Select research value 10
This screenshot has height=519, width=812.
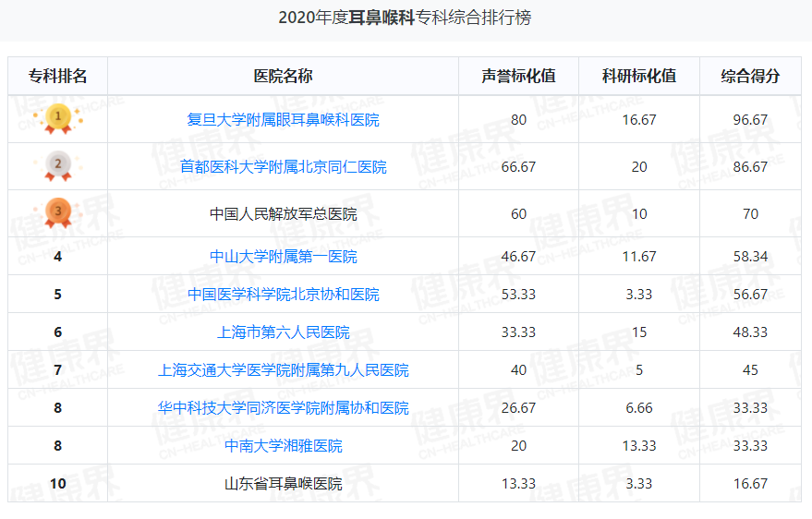pos(639,213)
